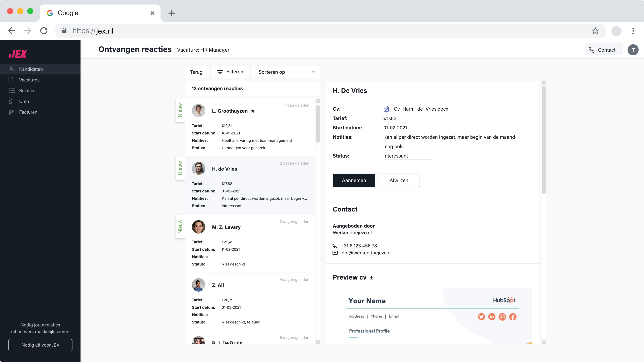Reload the page in browser
This screenshot has height=362, width=644.
(x=44, y=31)
